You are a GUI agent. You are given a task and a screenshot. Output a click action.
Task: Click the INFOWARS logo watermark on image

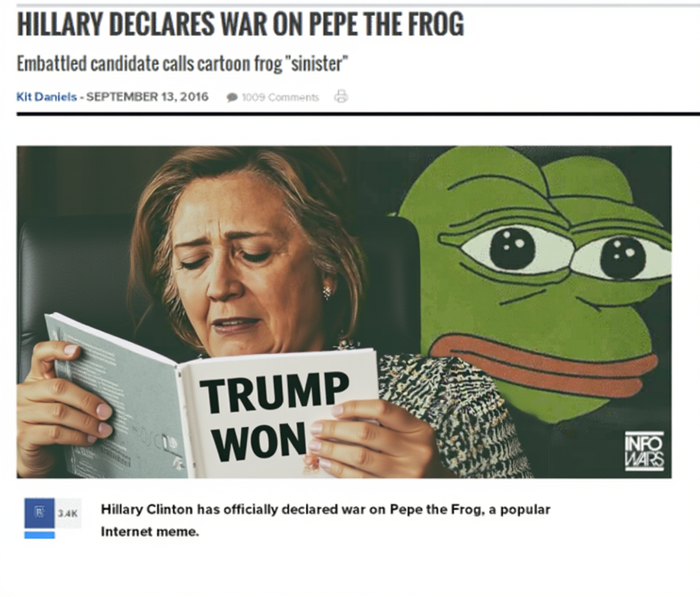tap(644, 451)
